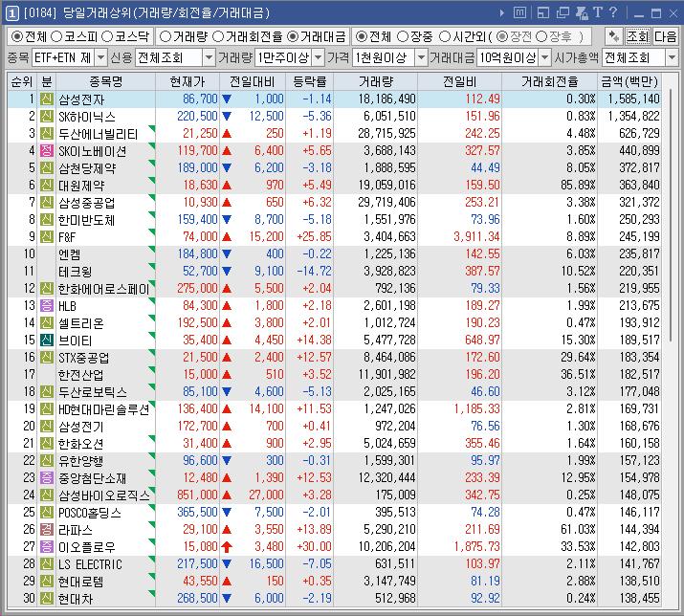
Task: Open the 종목 ETF+ETN dropdown
Action: (100, 57)
